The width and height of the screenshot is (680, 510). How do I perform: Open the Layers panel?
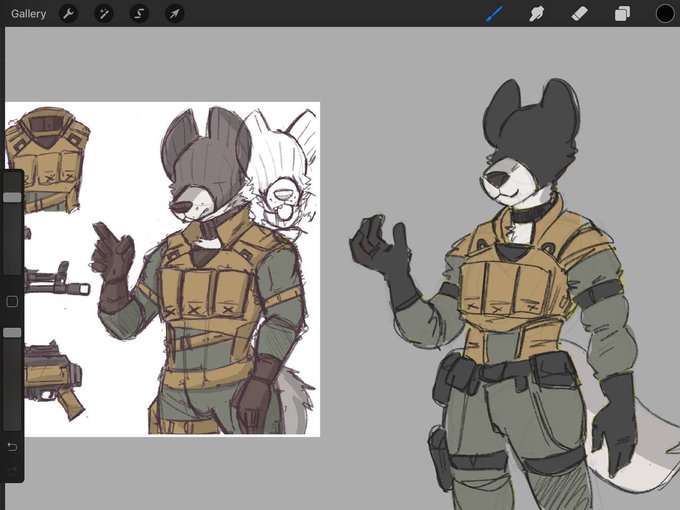622,14
